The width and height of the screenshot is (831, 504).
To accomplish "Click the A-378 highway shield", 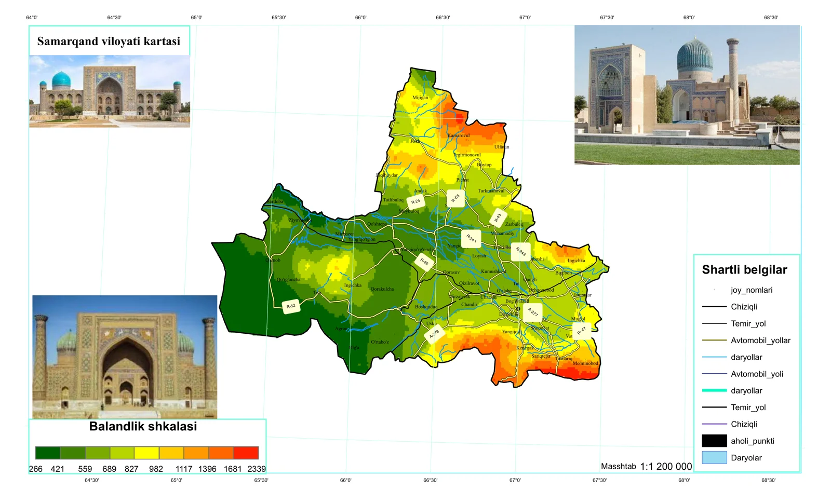I will [x=435, y=333].
